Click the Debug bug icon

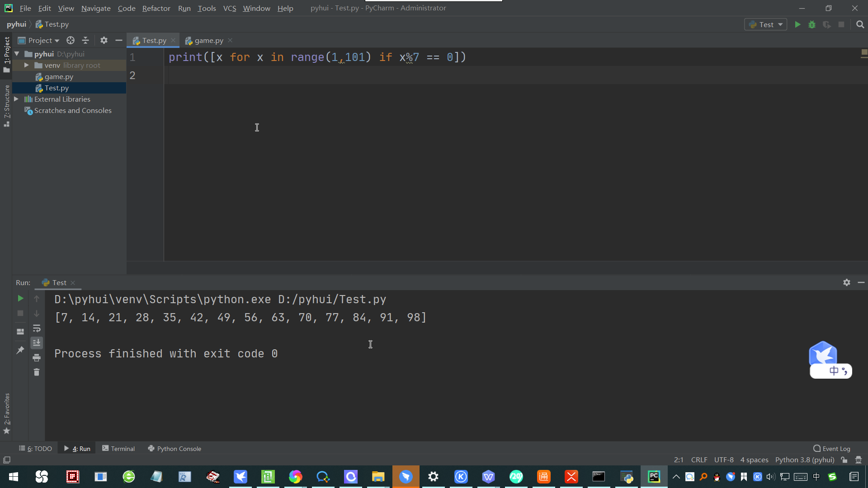[x=812, y=24]
